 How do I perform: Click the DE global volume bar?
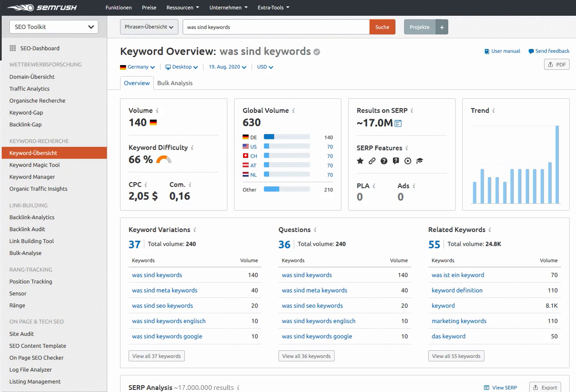pyautogui.click(x=287, y=137)
